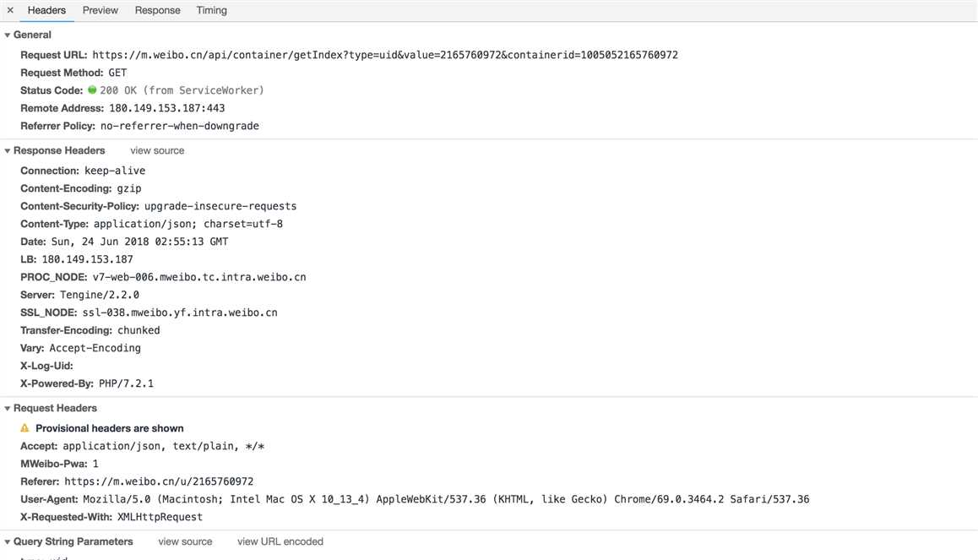Viewport: 978px width, 560px height.
Task: Close the request details panel
Action: pyautogui.click(x=10, y=11)
